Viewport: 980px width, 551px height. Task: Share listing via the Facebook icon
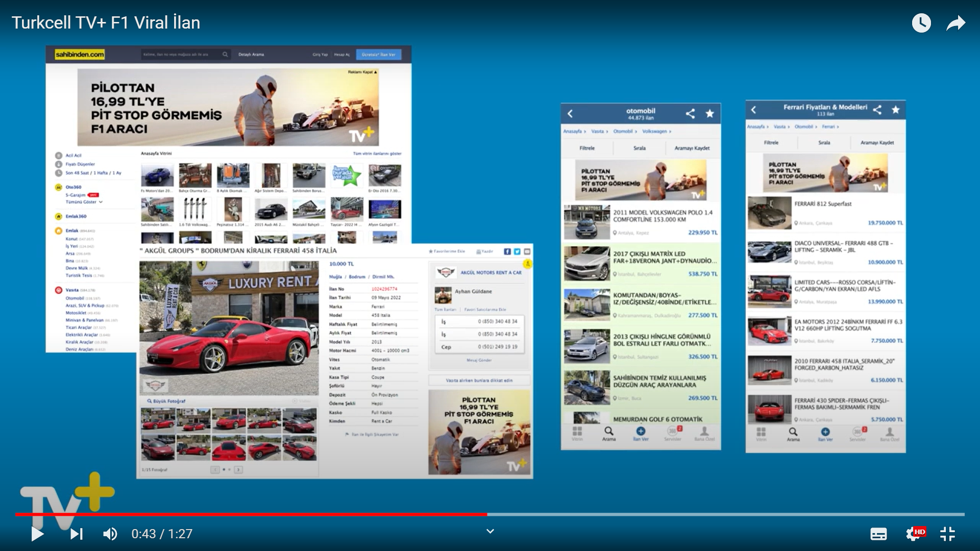pyautogui.click(x=507, y=251)
